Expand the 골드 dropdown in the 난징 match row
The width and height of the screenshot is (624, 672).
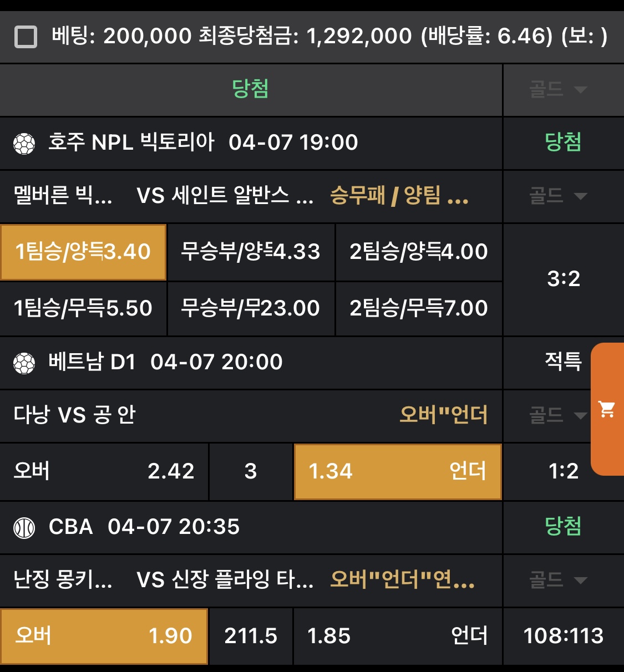558,581
